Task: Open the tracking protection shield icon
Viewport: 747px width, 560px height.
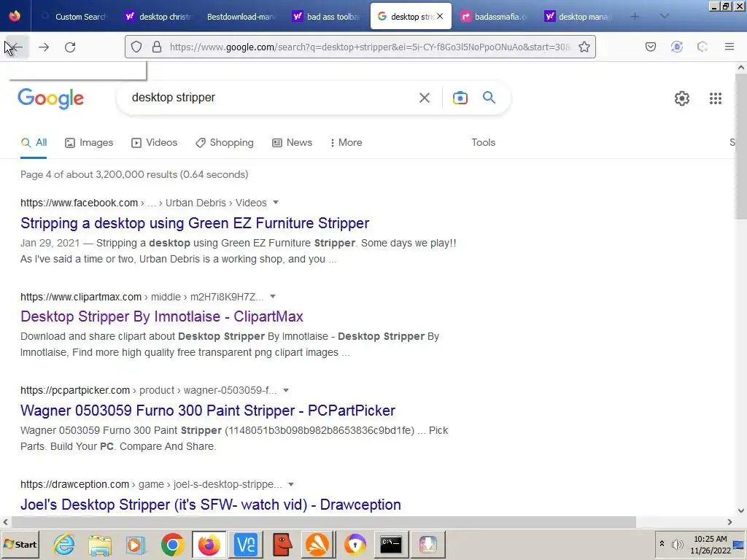Action: (136, 47)
